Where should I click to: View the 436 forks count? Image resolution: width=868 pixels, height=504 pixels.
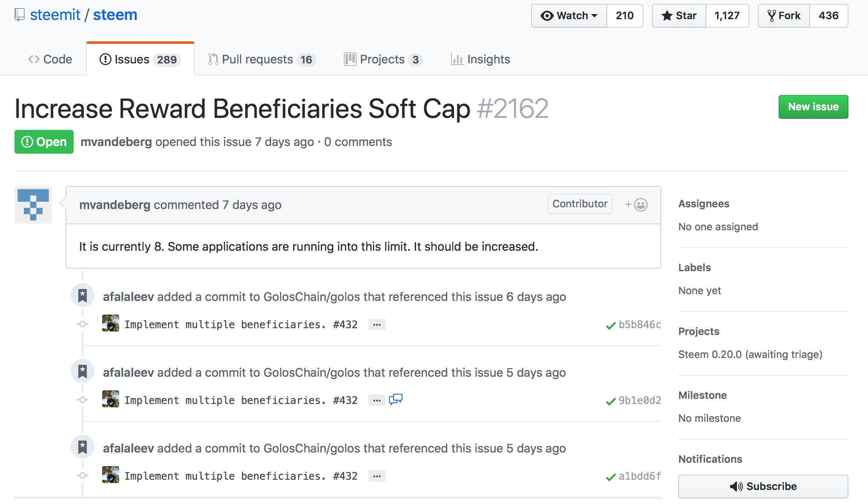[x=828, y=16]
